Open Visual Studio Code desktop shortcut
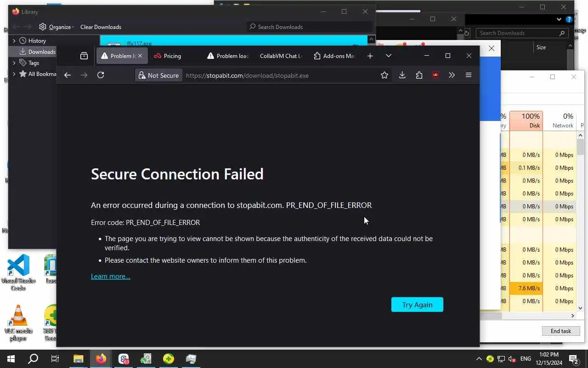Screen dimensions: 588x368 click(18, 272)
